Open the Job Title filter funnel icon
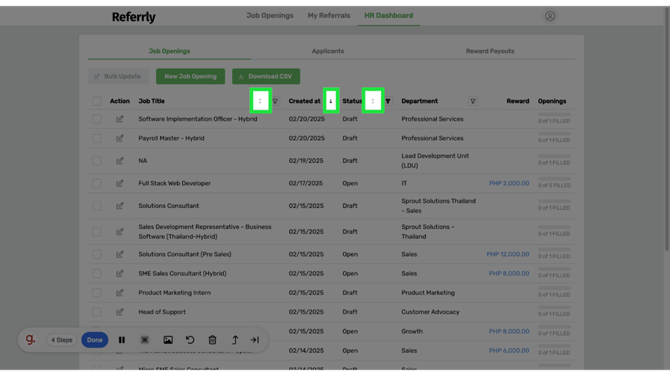 (276, 101)
